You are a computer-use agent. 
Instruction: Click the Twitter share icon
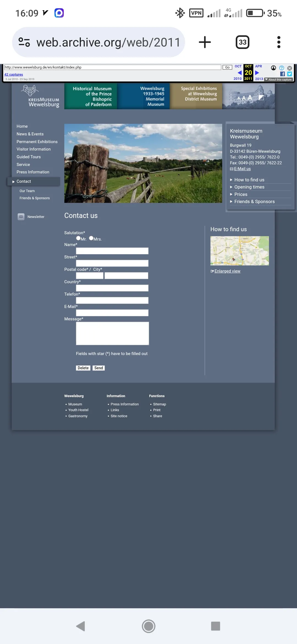(x=289, y=74)
